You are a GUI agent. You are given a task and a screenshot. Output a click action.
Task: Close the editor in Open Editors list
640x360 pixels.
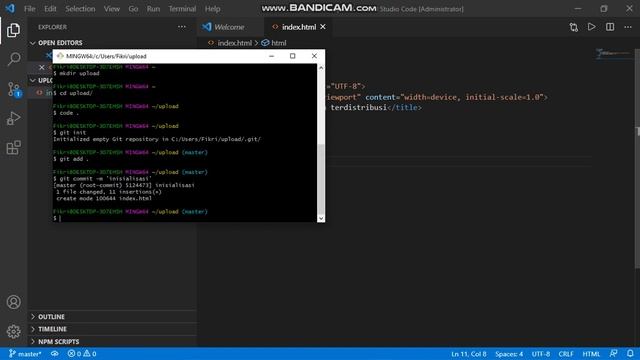tap(42, 67)
